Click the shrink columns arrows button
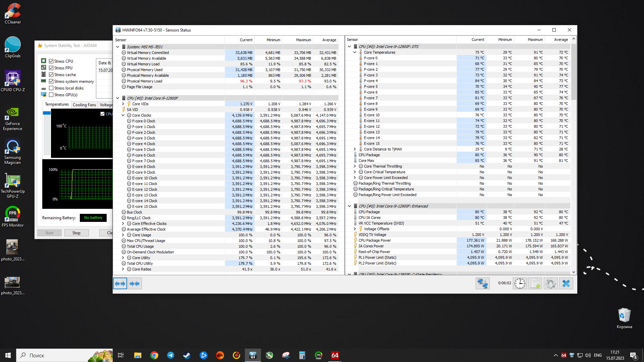644x362 pixels. tap(135, 284)
